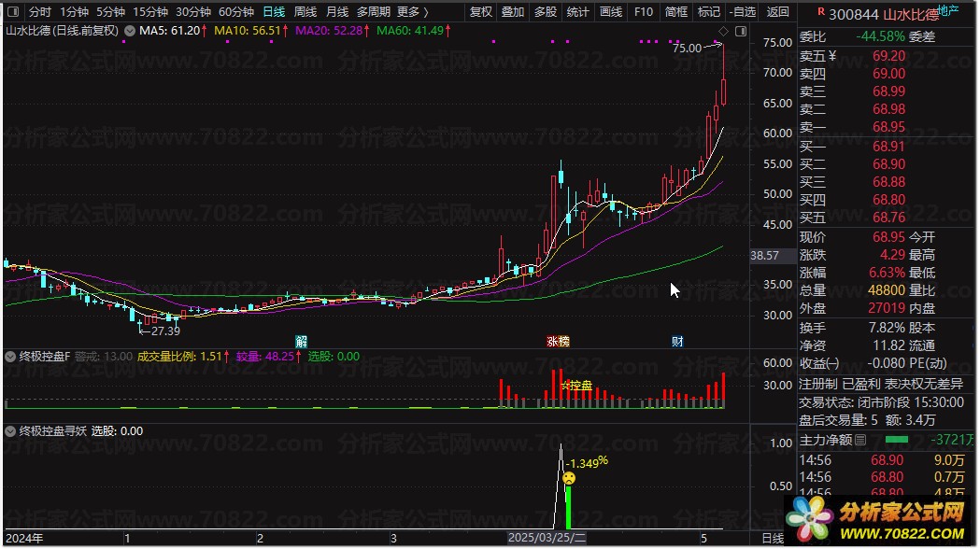Viewport: 980px width, 549px height.
Task: Select the 5分钟 period tab
Action: pos(110,12)
